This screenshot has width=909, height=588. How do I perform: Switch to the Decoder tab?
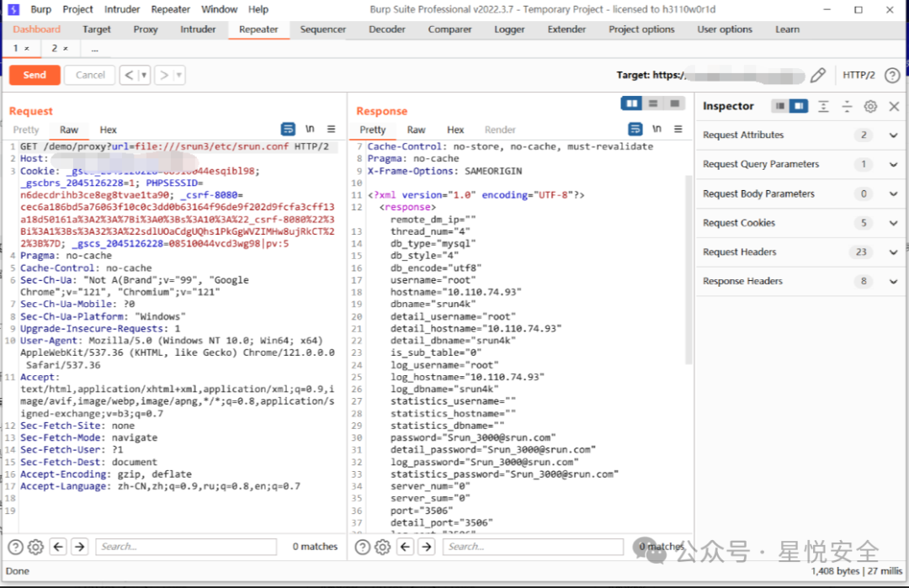tap(386, 29)
